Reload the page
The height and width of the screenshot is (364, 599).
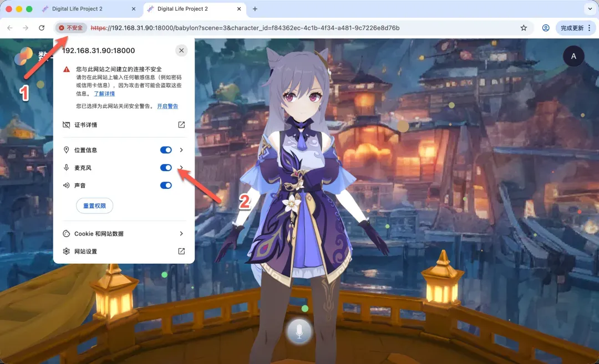coord(42,28)
